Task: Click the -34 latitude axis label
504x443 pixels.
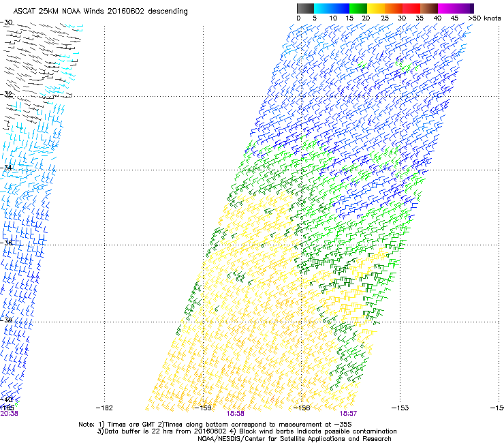Action: [x=6, y=168]
